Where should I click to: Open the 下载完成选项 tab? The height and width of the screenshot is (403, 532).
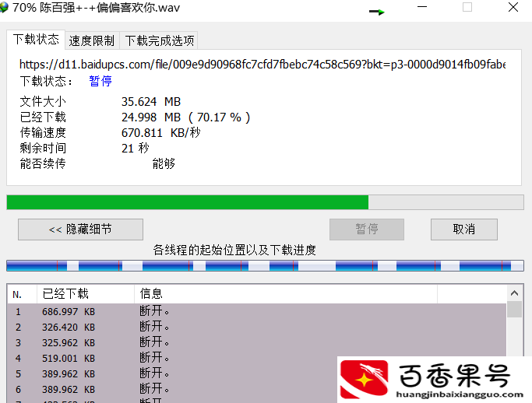pyautogui.click(x=159, y=41)
